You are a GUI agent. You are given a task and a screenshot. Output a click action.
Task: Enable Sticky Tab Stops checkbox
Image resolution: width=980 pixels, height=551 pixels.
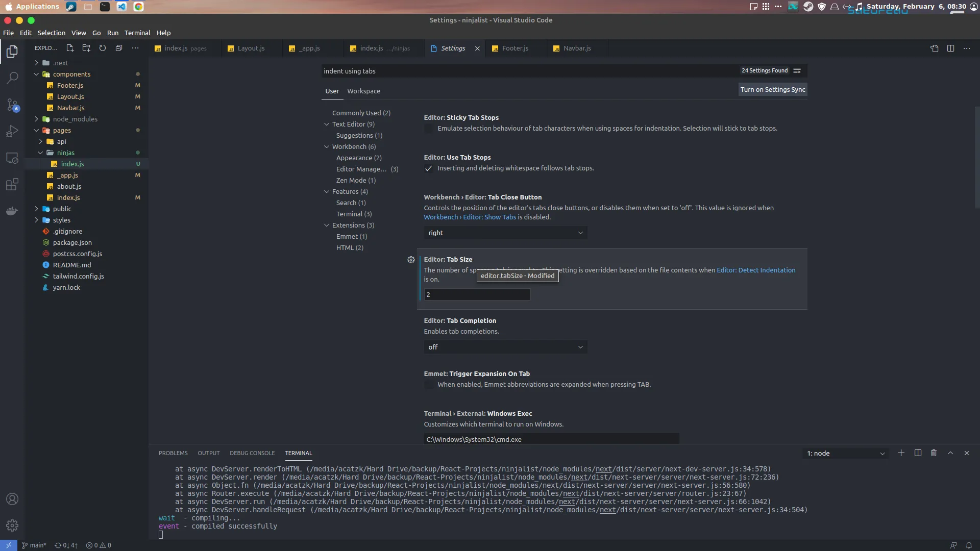click(x=429, y=129)
